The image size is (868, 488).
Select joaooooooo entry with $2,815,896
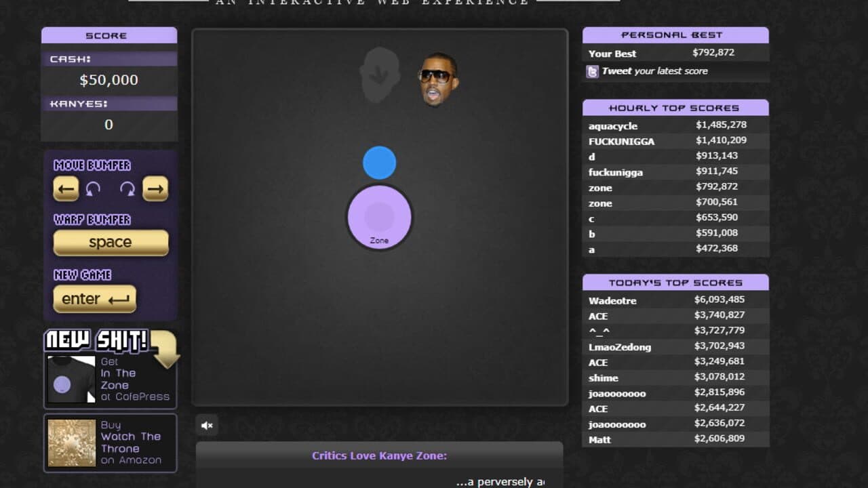tap(675, 393)
